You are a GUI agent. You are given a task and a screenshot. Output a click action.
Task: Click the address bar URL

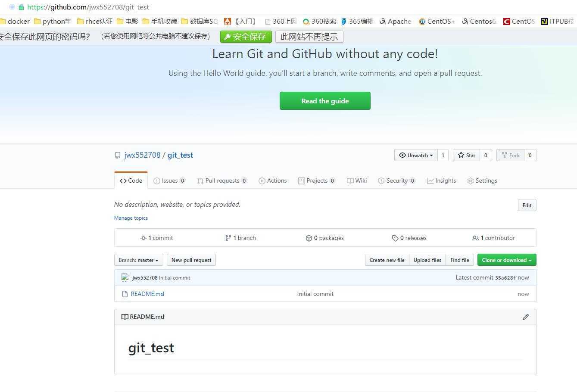coord(88,7)
